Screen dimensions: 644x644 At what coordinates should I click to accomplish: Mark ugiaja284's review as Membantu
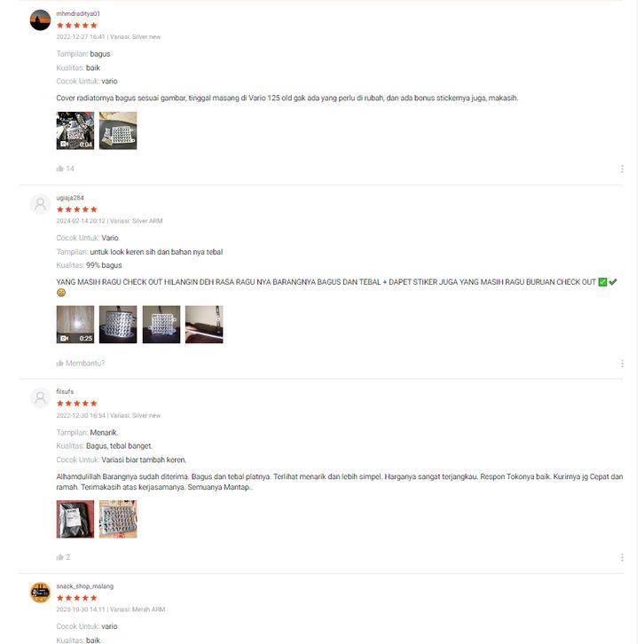pyautogui.click(x=81, y=364)
